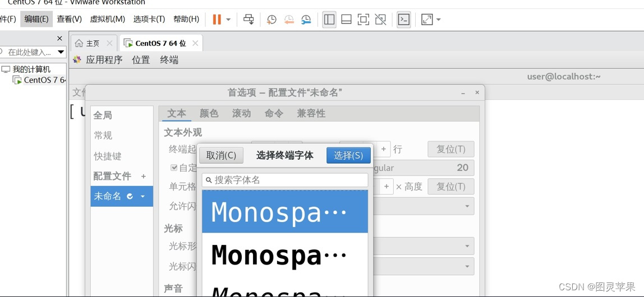The height and width of the screenshot is (297, 644).
Task: Select the highlighted regular Monospace font row
Action: pos(285,212)
